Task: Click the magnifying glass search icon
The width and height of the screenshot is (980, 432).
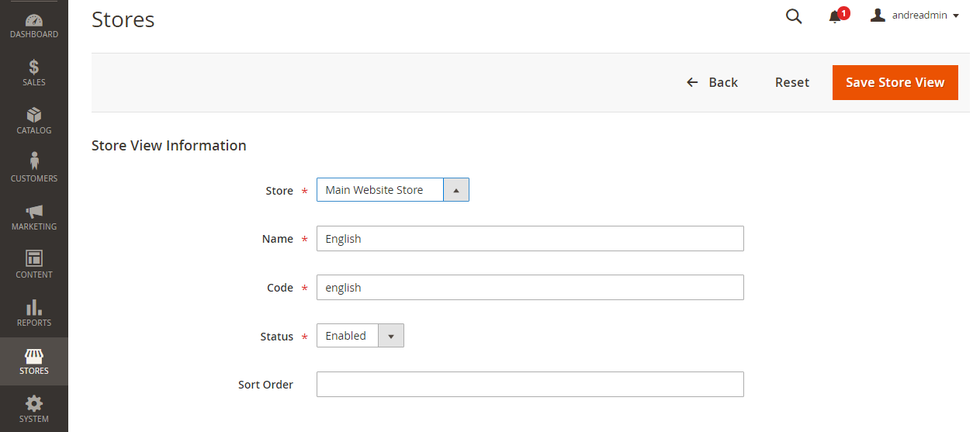Action: point(794,16)
